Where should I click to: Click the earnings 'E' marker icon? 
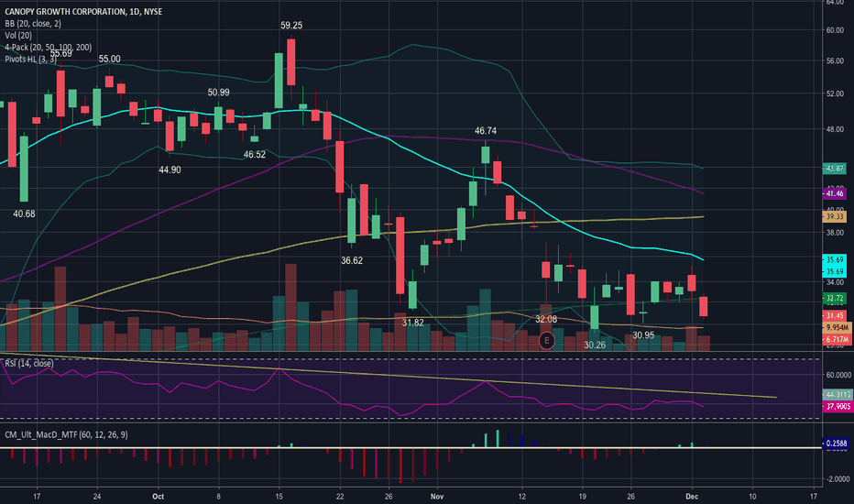click(546, 341)
